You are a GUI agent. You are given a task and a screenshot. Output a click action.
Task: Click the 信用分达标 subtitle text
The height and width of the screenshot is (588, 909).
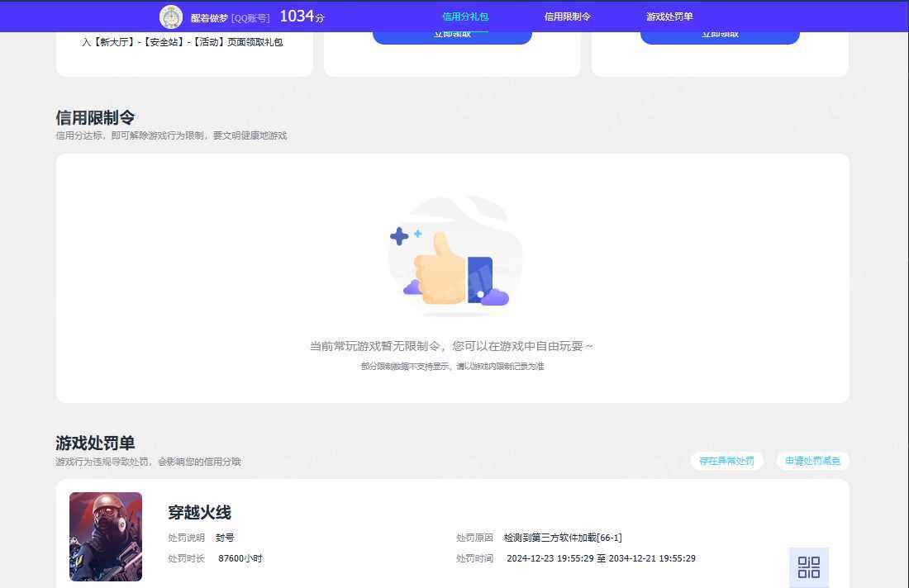pos(172,135)
